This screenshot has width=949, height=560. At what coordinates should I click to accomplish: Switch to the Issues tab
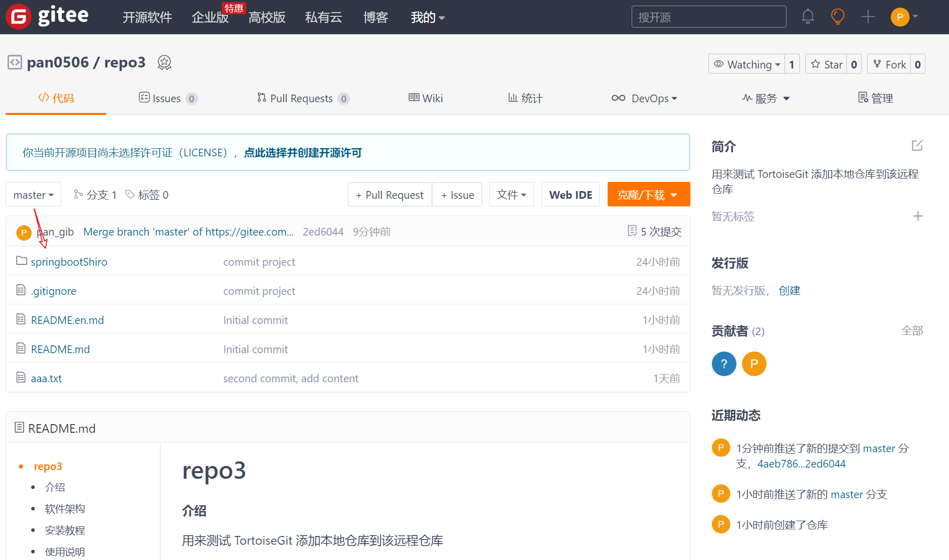point(167,98)
